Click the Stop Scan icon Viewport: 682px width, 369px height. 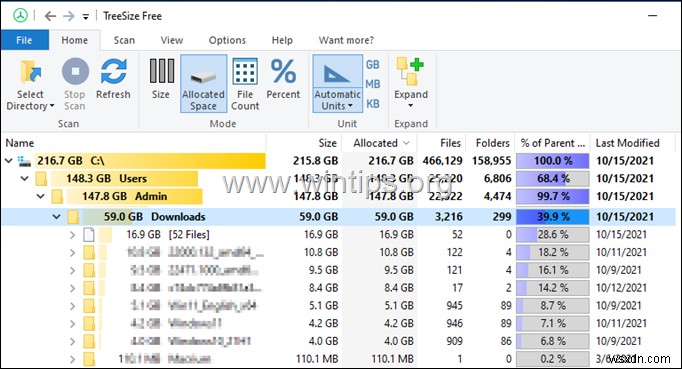tap(75, 71)
